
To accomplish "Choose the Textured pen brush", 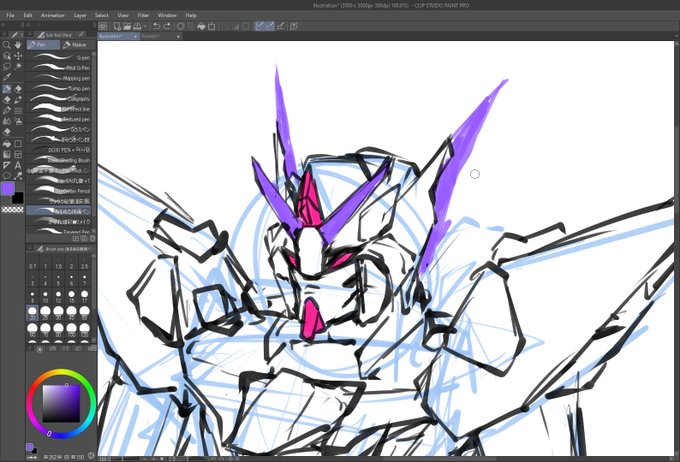I will pos(59,119).
